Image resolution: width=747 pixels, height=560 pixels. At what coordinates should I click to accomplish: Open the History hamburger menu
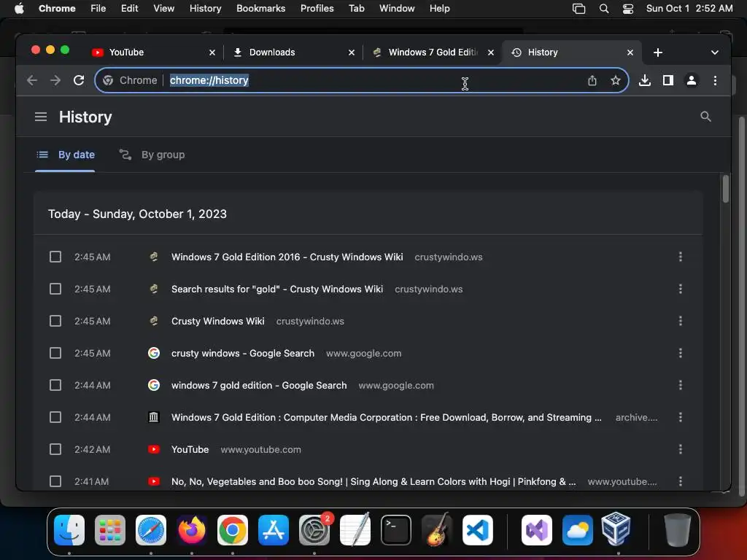click(41, 117)
